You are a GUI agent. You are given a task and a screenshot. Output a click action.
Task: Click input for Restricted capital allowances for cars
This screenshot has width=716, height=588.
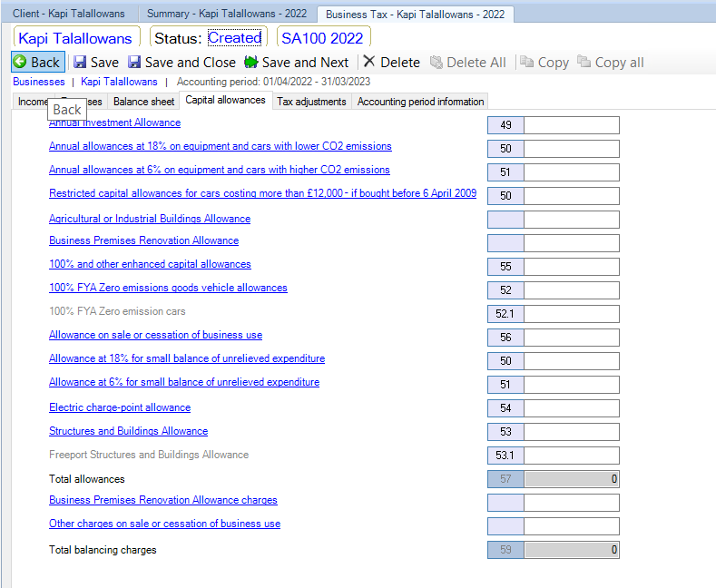click(x=572, y=196)
